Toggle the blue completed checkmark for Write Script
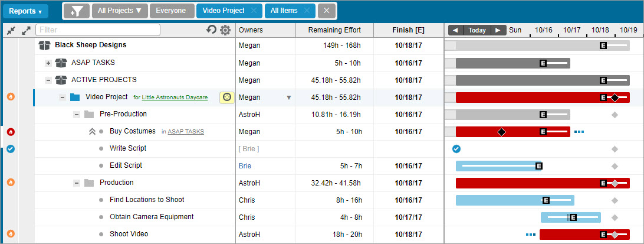Image resolution: width=644 pixels, height=244 pixels. pos(11,149)
